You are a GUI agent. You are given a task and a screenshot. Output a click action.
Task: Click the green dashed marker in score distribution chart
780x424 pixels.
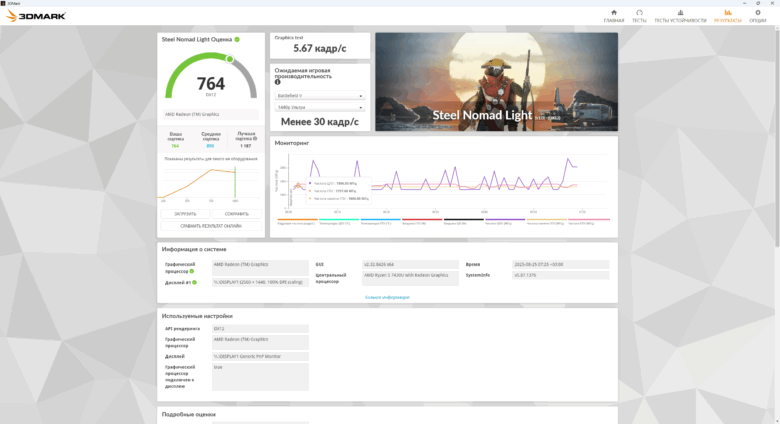[235, 183]
